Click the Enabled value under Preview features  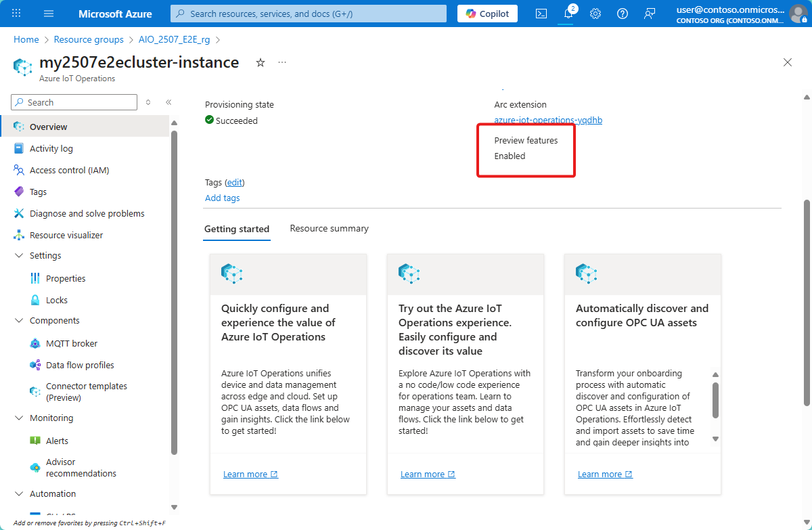tap(510, 156)
